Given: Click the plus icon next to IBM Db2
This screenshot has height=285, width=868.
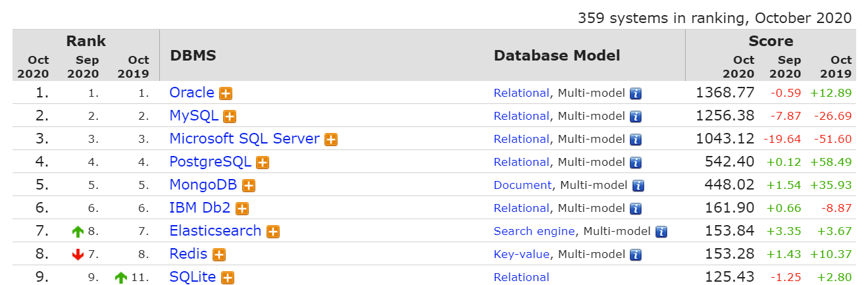Looking at the screenshot, I should pyautogui.click(x=242, y=209).
